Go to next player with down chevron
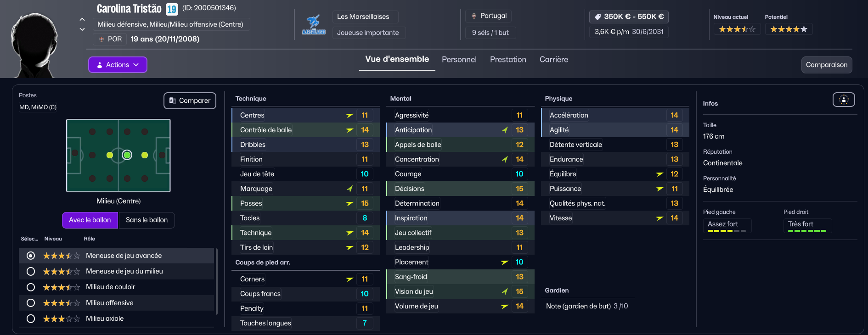Image resolution: width=868 pixels, height=335 pixels. tap(82, 29)
